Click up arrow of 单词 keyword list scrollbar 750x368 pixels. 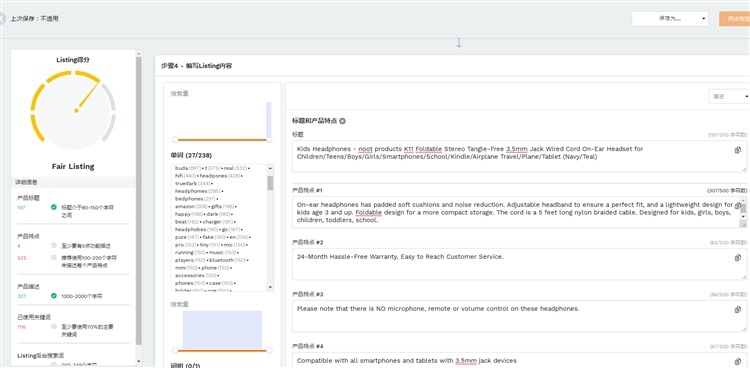[270, 168]
